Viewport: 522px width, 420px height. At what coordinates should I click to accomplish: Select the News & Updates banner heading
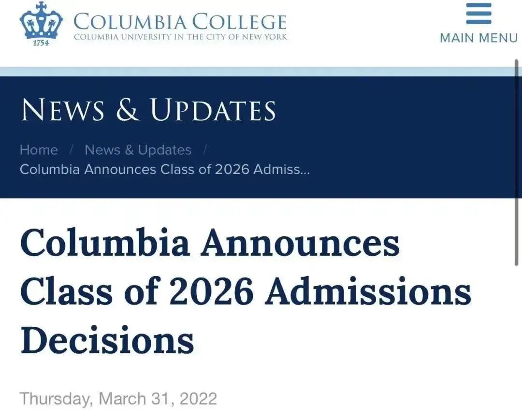click(148, 110)
